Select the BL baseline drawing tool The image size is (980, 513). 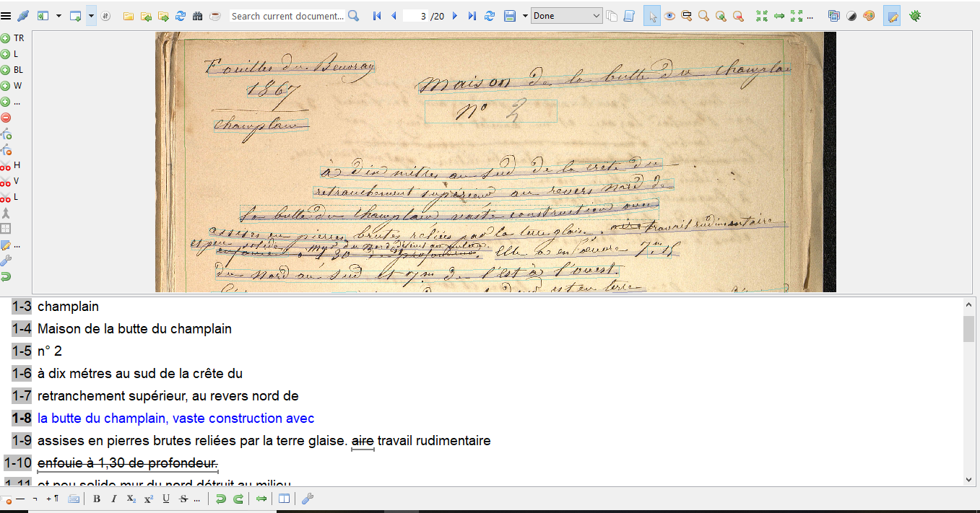pyautogui.click(x=12, y=69)
